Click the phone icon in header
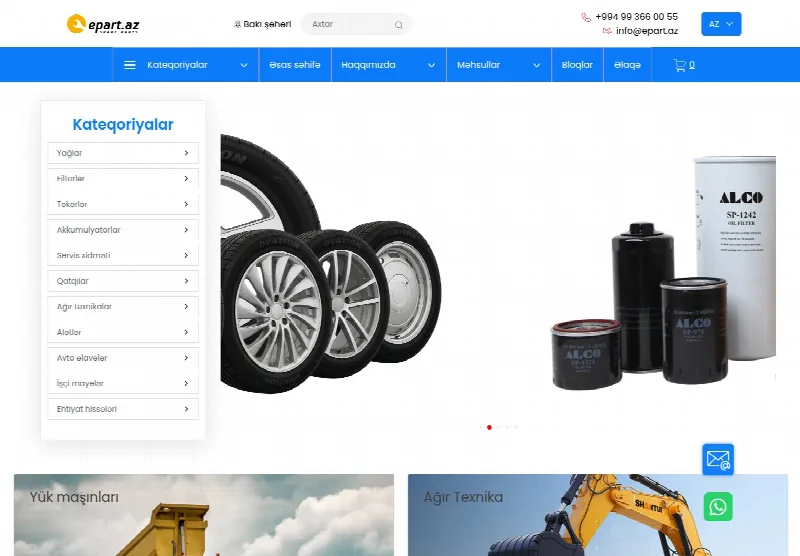The width and height of the screenshot is (800, 556). tap(586, 17)
